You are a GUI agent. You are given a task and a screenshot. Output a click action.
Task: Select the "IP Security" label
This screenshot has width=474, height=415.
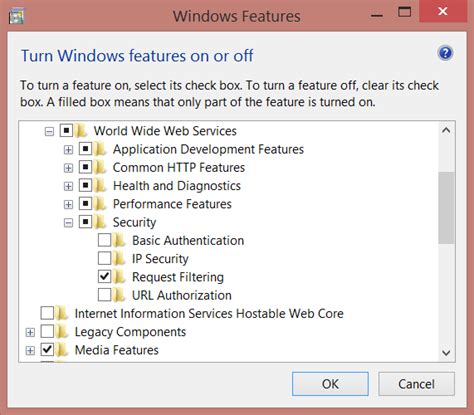pos(160,259)
